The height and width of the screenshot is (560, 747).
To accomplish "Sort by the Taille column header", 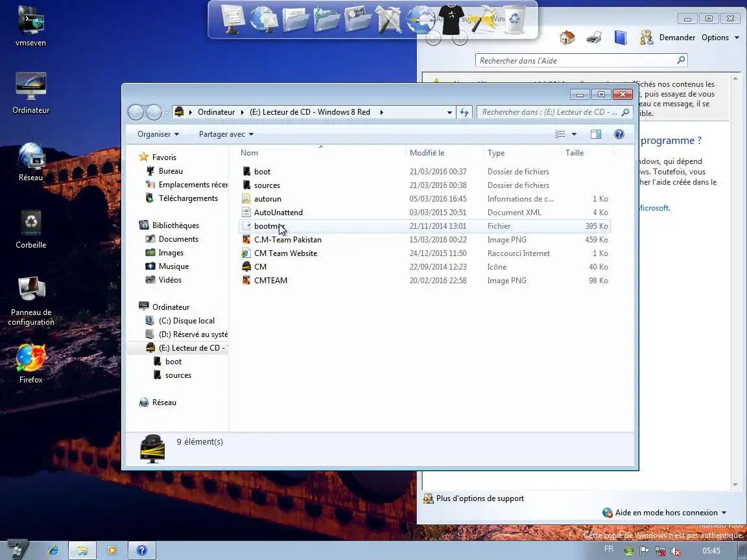I will coord(587,153).
